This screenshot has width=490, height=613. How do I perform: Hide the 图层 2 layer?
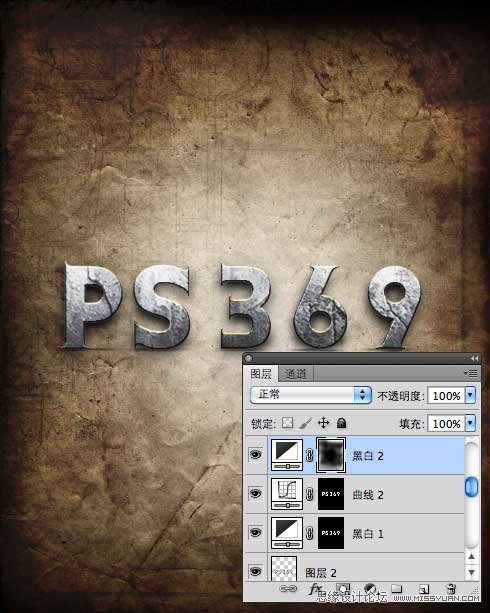click(x=255, y=572)
